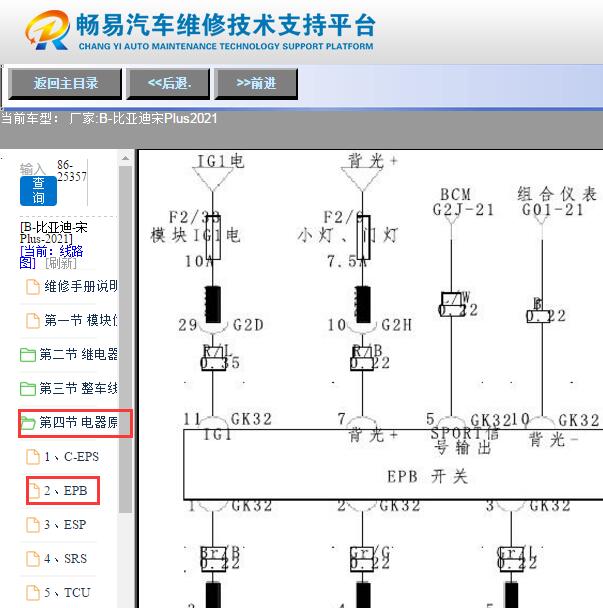
Task: Click the B-比亚迪-宋Plus-2021 model label
Action: point(54,232)
